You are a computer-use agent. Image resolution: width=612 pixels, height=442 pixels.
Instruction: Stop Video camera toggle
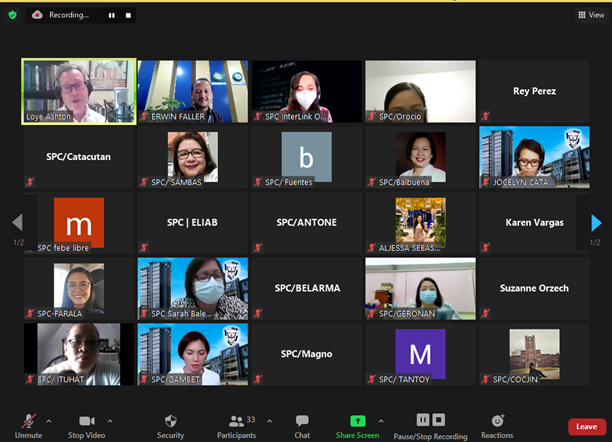pos(87,426)
